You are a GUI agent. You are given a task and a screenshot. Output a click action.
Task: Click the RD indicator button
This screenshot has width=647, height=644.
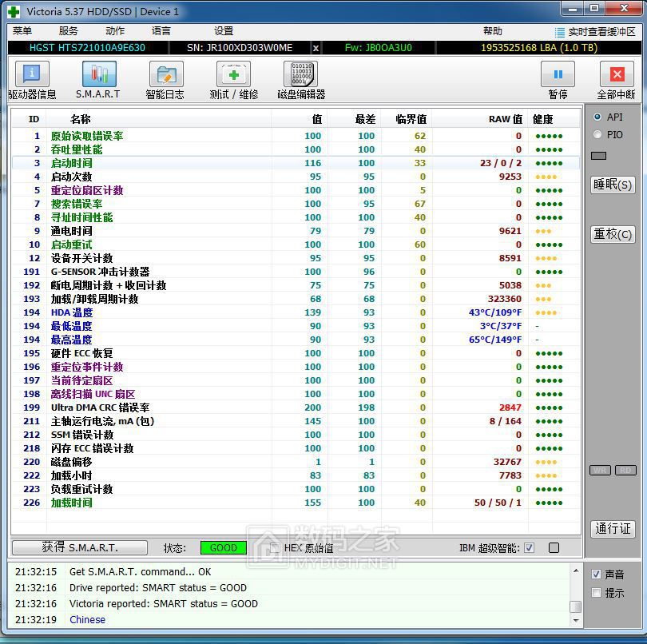(x=625, y=470)
